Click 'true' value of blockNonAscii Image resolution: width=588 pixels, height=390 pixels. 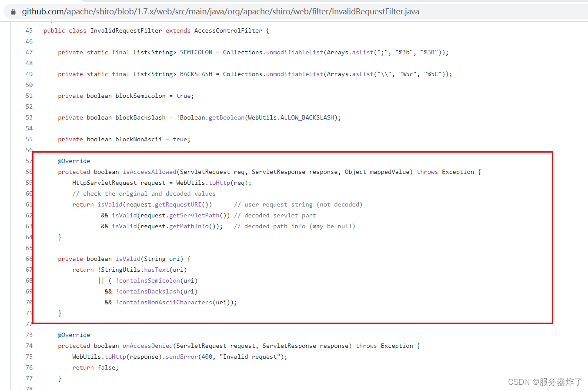coord(180,139)
